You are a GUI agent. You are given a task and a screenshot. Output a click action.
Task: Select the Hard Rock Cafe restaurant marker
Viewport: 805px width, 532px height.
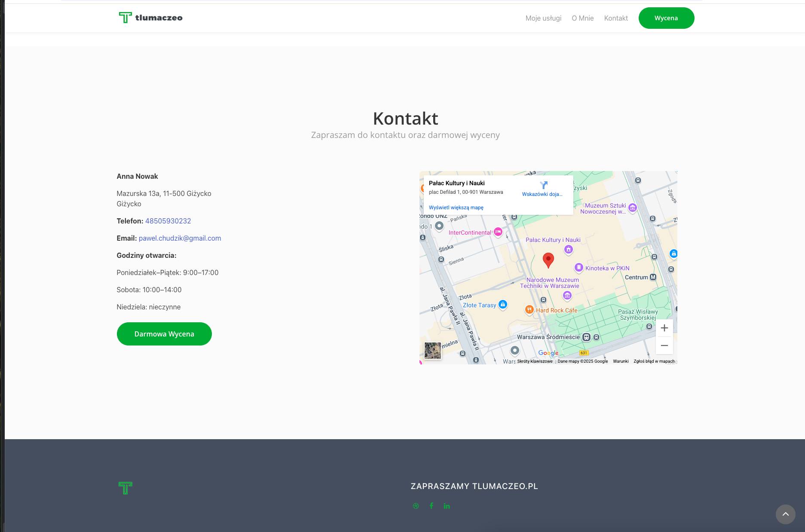[529, 310]
